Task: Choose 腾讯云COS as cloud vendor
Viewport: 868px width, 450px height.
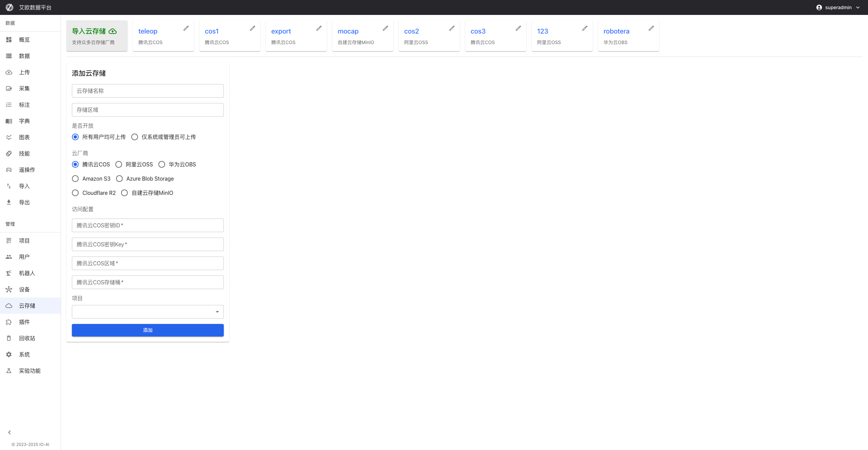Action: 75,164
